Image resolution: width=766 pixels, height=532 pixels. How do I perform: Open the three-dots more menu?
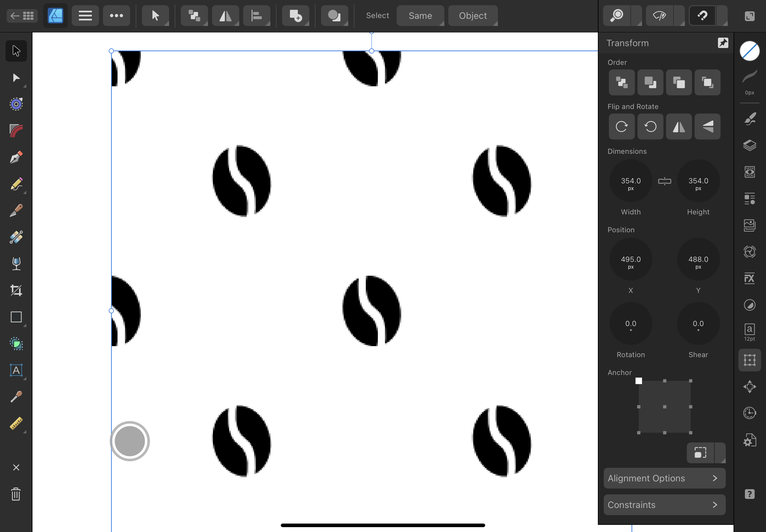pyautogui.click(x=117, y=16)
